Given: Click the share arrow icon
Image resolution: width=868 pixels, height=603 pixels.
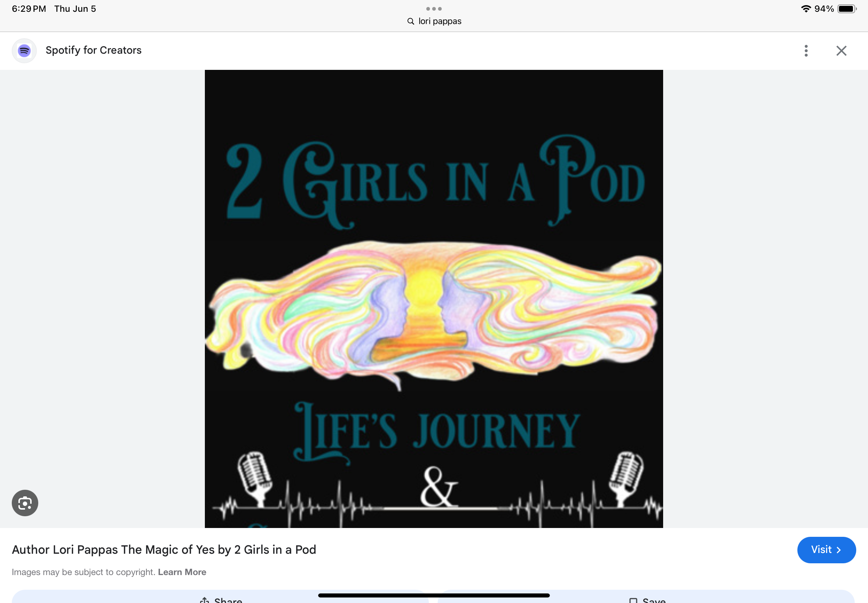Looking at the screenshot, I should pyautogui.click(x=204, y=600).
